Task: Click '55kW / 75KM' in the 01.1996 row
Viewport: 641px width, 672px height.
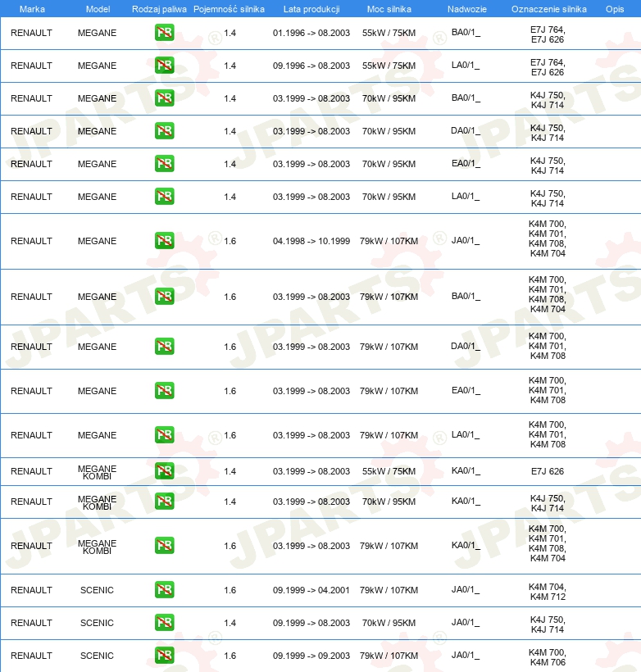Action: point(389,33)
